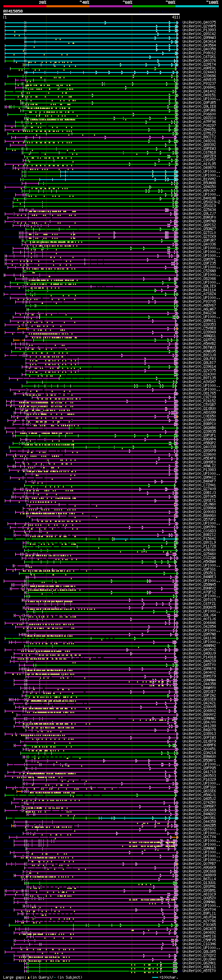Select the UniRef100_B5UN98 label
This screenshot has height=980, width=222.
point(199,183)
